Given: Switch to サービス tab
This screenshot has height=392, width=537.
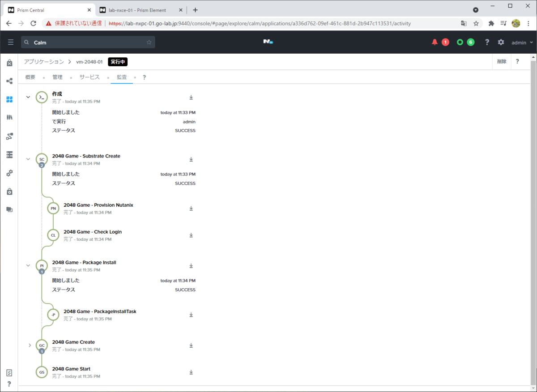Looking at the screenshot, I should pyautogui.click(x=89, y=77).
